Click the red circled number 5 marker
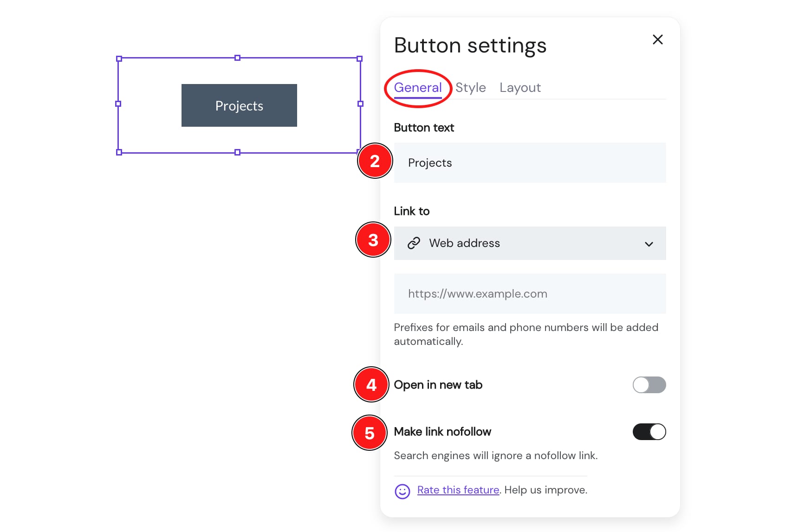 click(x=369, y=432)
